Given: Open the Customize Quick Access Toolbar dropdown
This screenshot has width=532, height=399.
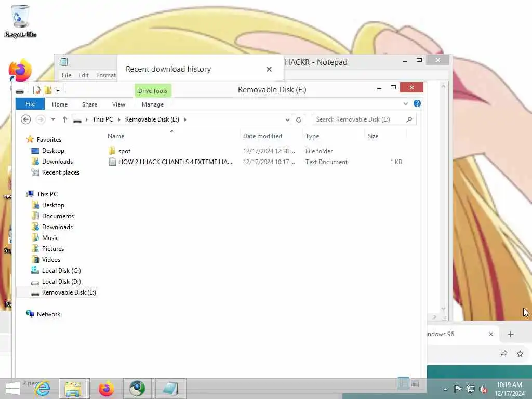Looking at the screenshot, I should 58,90.
